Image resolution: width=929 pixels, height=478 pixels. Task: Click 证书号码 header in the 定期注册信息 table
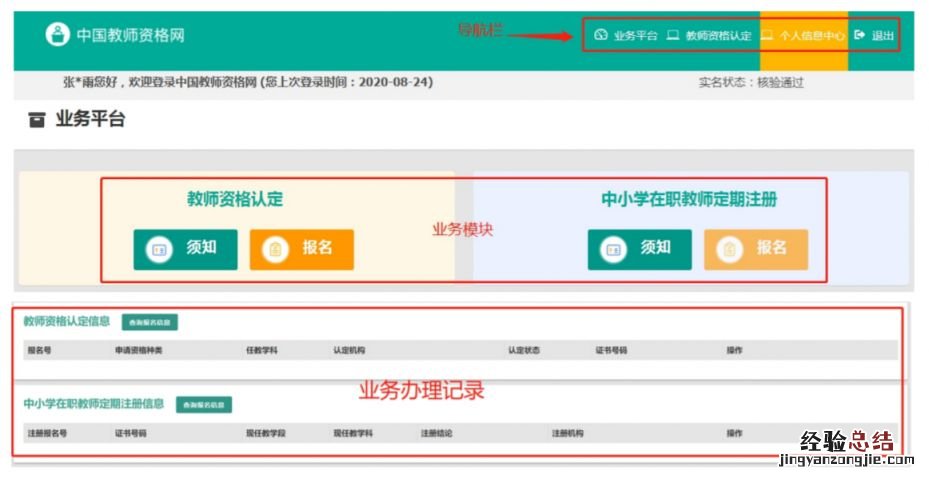(131, 433)
